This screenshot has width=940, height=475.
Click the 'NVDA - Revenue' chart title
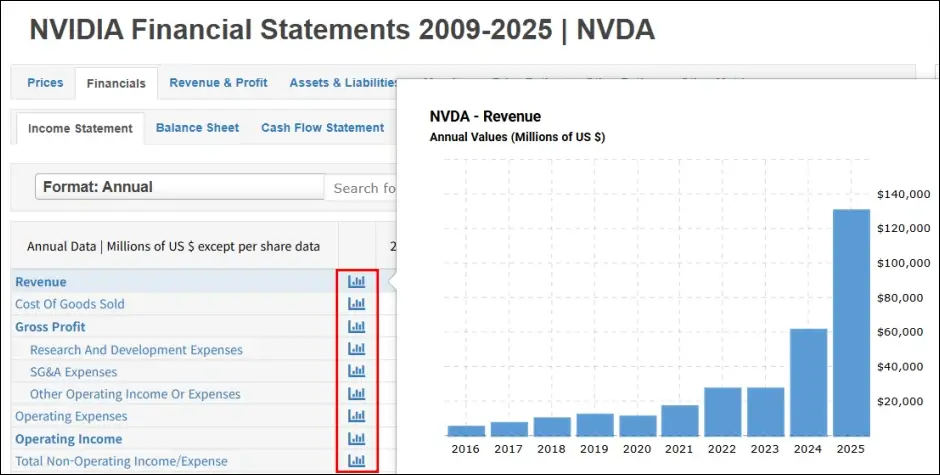485,116
